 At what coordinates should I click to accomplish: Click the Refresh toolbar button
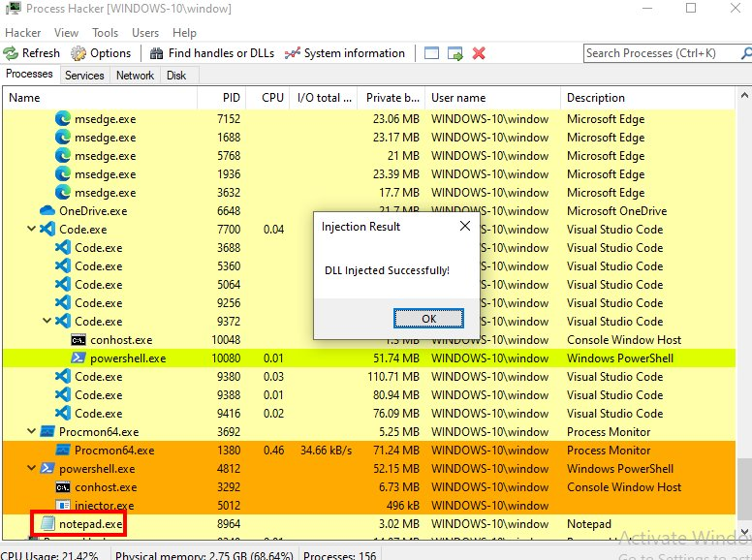(x=32, y=53)
